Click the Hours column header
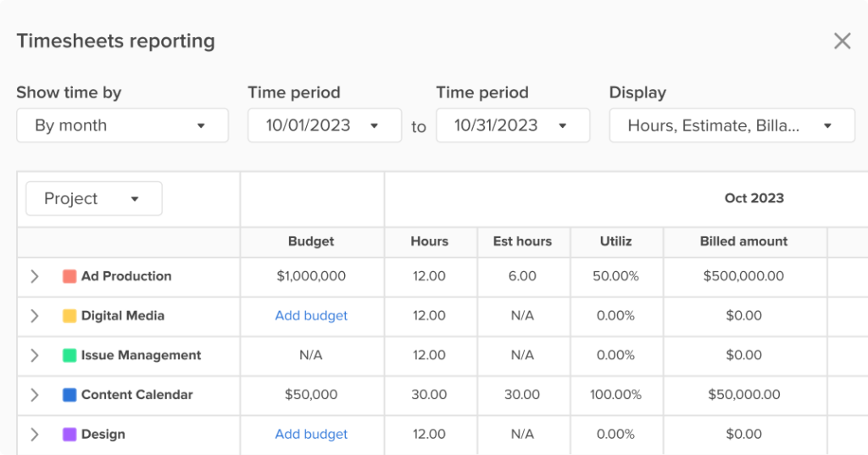The width and height of the screenshot is (868, 455). point(430,241)
